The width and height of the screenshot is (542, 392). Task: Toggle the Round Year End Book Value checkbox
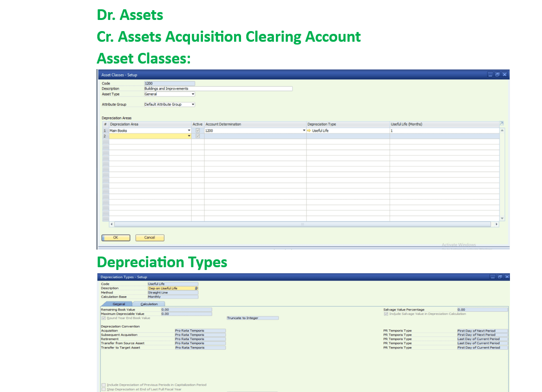tap(104, 318)
